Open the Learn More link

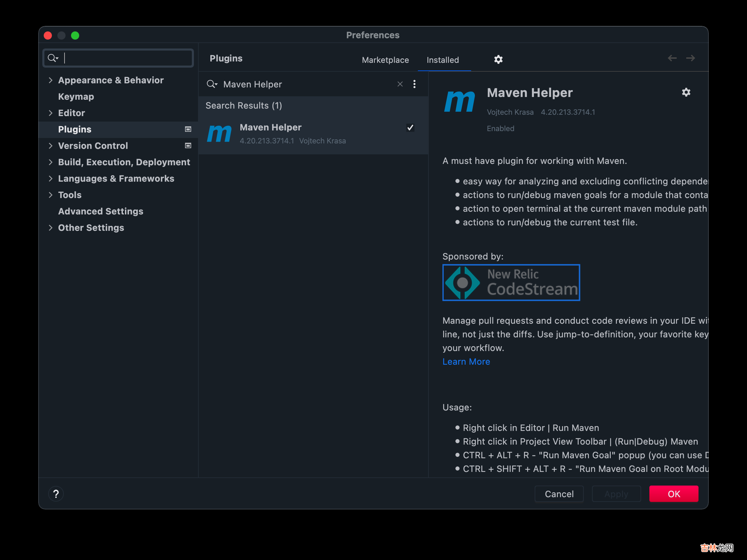466,362
